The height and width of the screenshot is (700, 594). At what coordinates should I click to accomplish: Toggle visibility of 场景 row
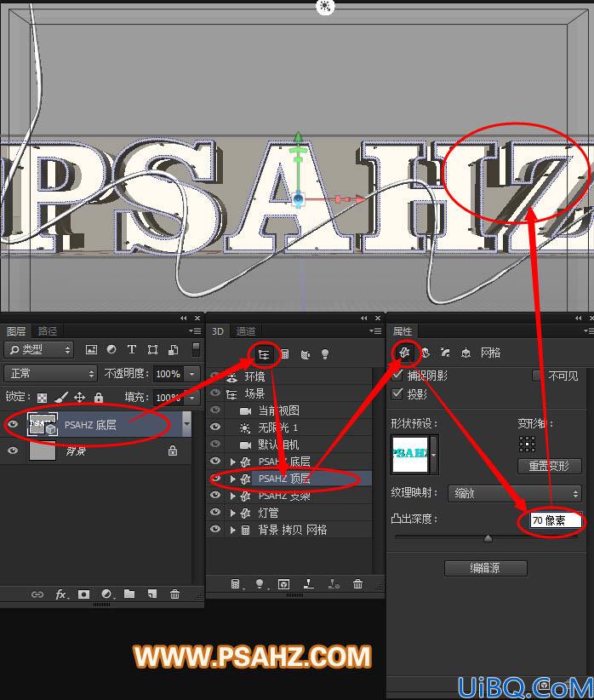click(x=215, y=393)
